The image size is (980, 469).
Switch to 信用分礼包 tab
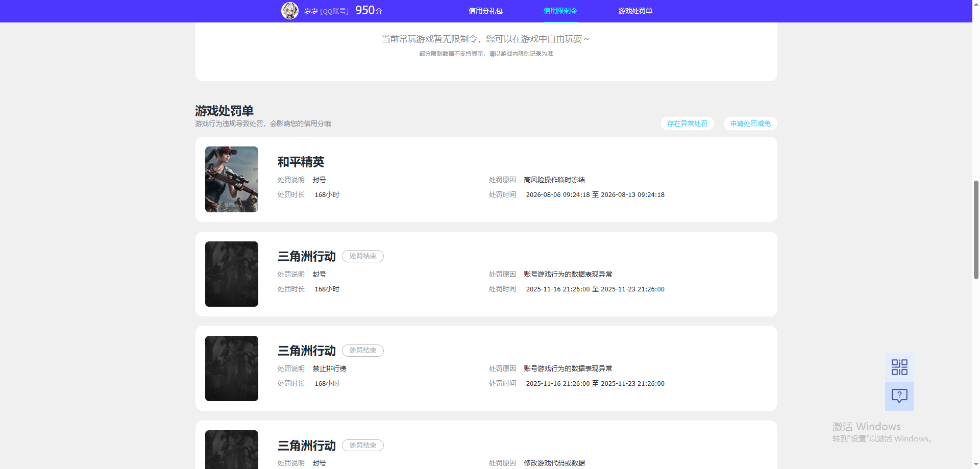pyautogui.click(x=485, y=11)
